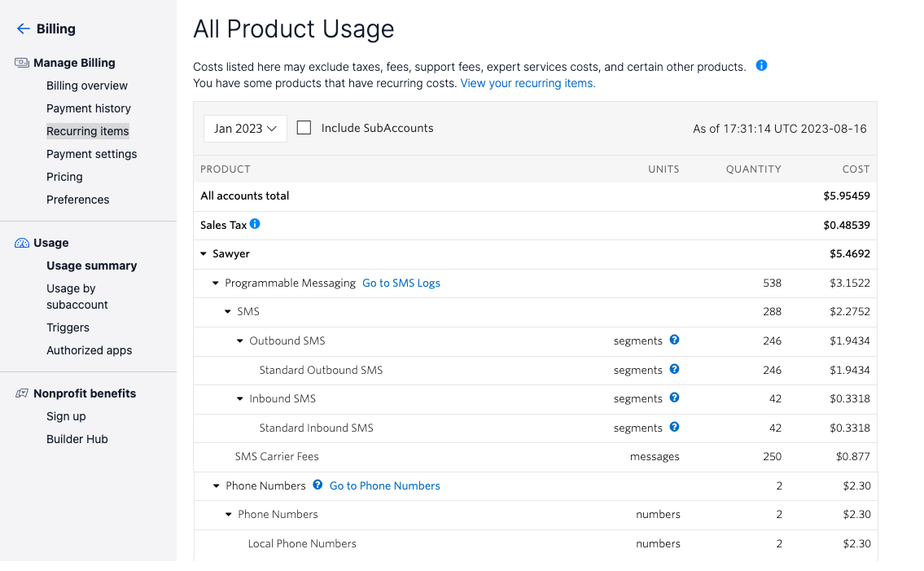Open Payment history in sidebar

[x=89, y=108]
